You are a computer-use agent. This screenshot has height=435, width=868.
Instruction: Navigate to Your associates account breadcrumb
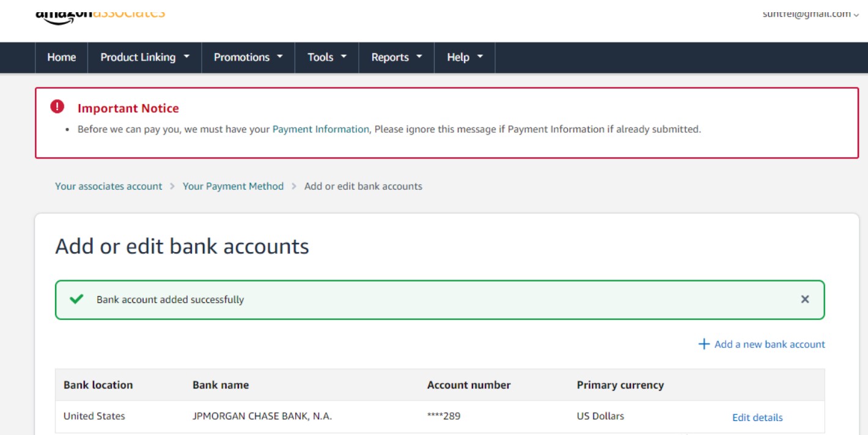(x=109, y=186)
